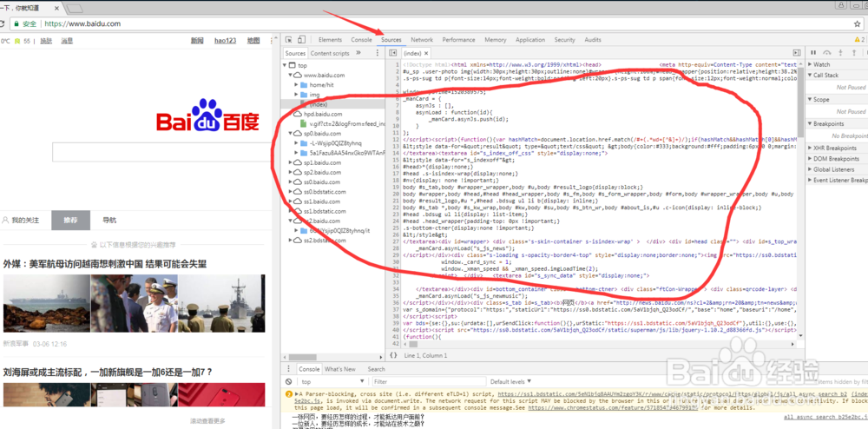Open the Sources navigator more options menu
The image size is (868, 429).
point(378,53)
